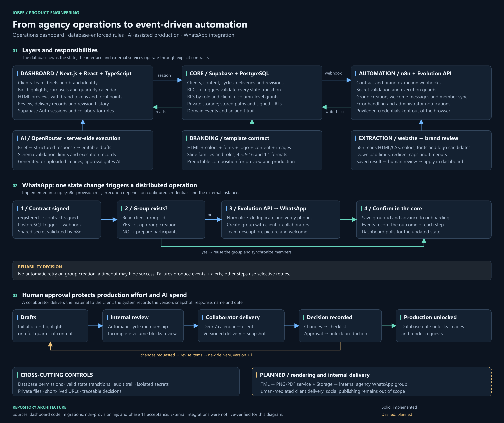Select 'DASHBOARD / Next.js + React + TypeScript' card title
The height and width of the screenshot is (423, 504).
[76, 73]
